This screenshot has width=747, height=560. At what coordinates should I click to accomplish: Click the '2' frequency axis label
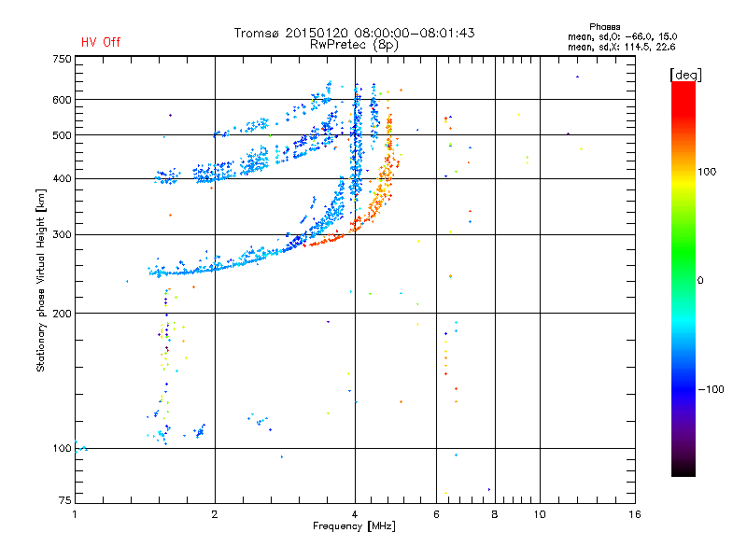(215, 514)
